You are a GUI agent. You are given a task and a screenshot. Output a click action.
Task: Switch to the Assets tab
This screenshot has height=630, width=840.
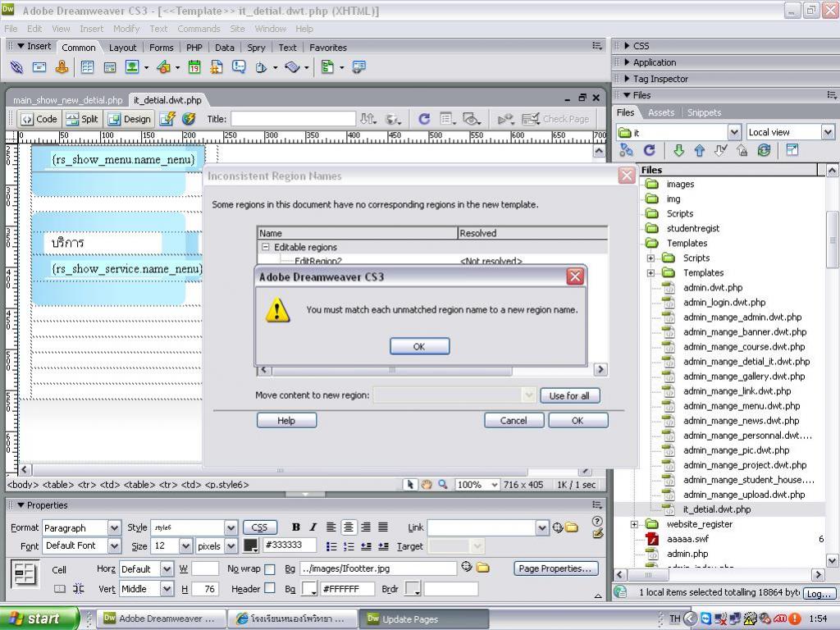pos(661,112)
